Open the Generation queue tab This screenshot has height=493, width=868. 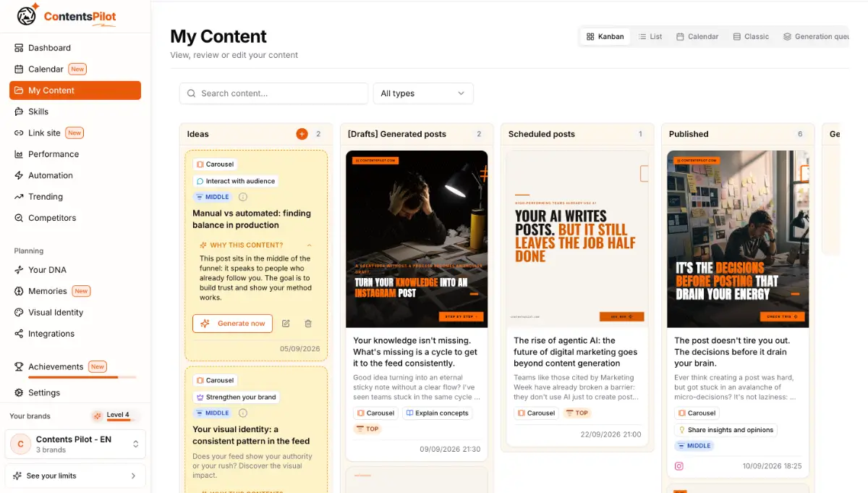[815, 36]
